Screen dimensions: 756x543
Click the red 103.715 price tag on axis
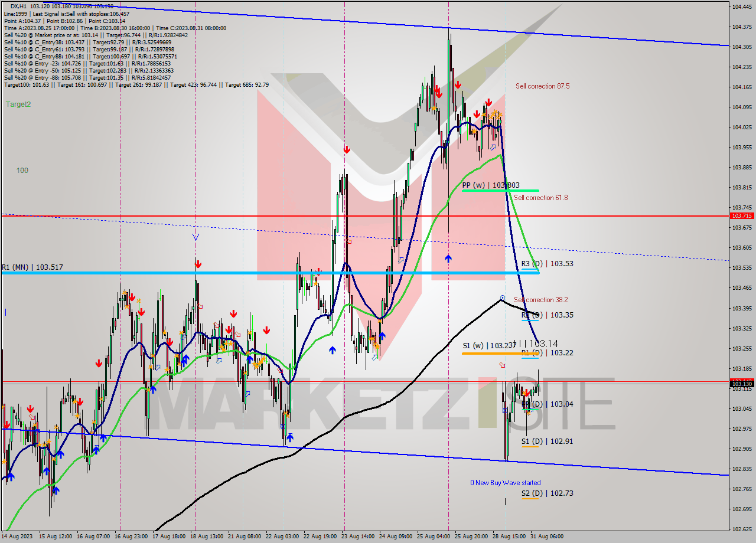742,216
